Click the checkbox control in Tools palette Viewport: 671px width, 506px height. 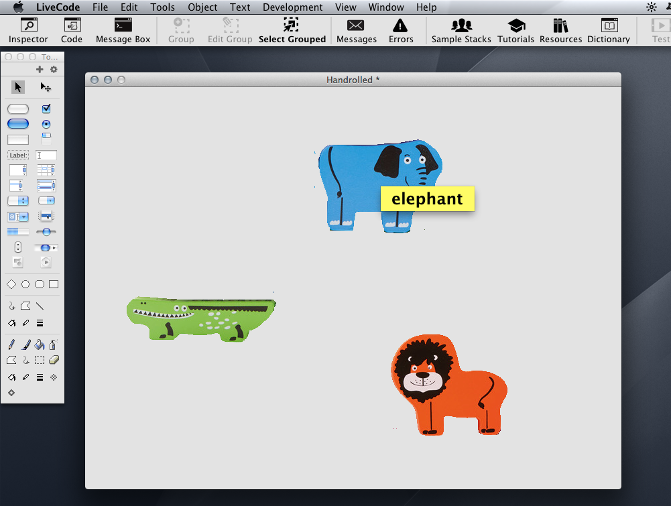46,109
